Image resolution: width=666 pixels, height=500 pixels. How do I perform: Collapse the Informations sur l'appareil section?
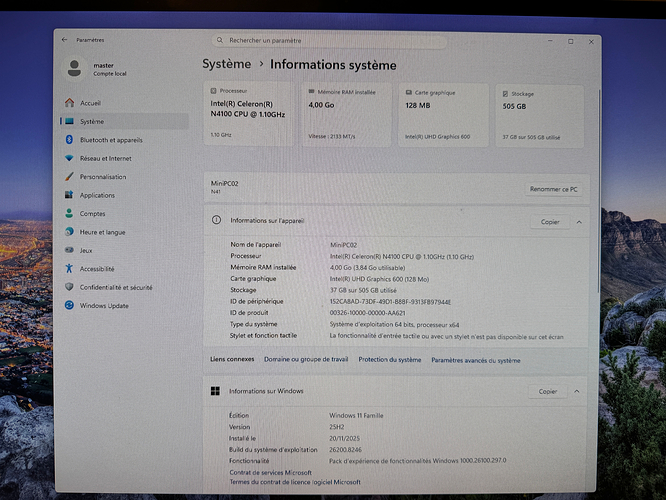point(579,222)
